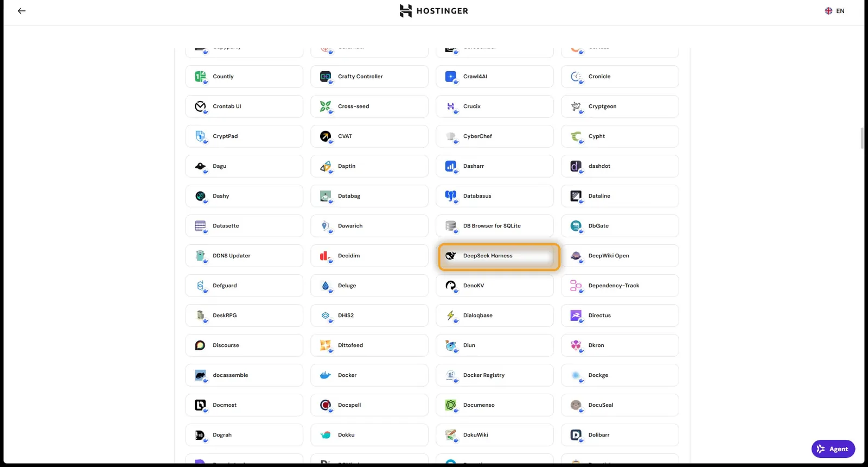The width and height of the screenshot is (868, 467).
Task: Click the Docker whale icon
Action: 325,375
